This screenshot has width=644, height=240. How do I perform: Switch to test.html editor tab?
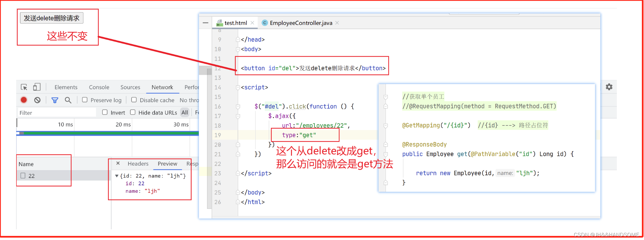(236, 23)
